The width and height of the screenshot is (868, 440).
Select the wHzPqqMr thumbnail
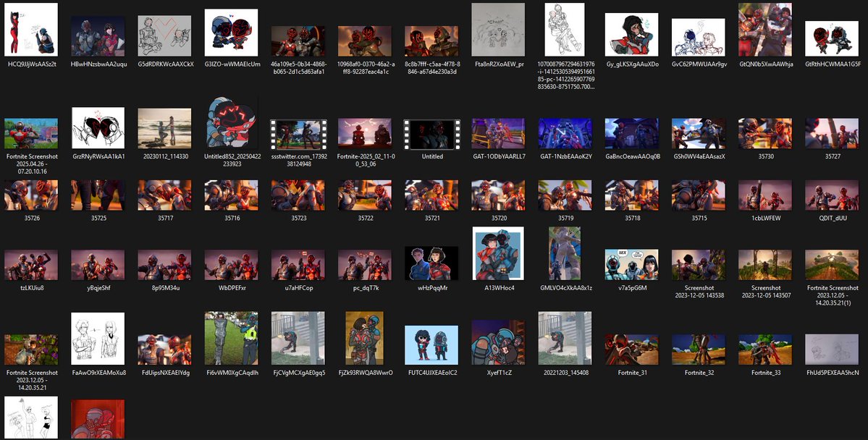431,263
